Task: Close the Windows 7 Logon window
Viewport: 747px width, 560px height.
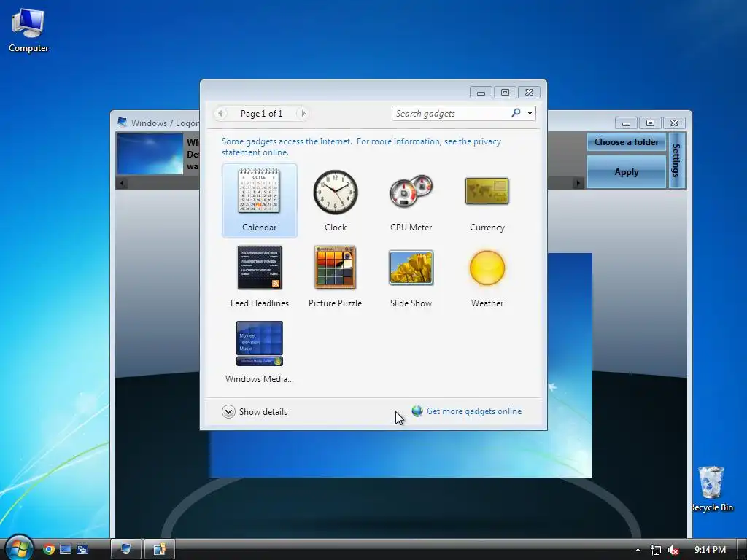Action: point(674,122)
